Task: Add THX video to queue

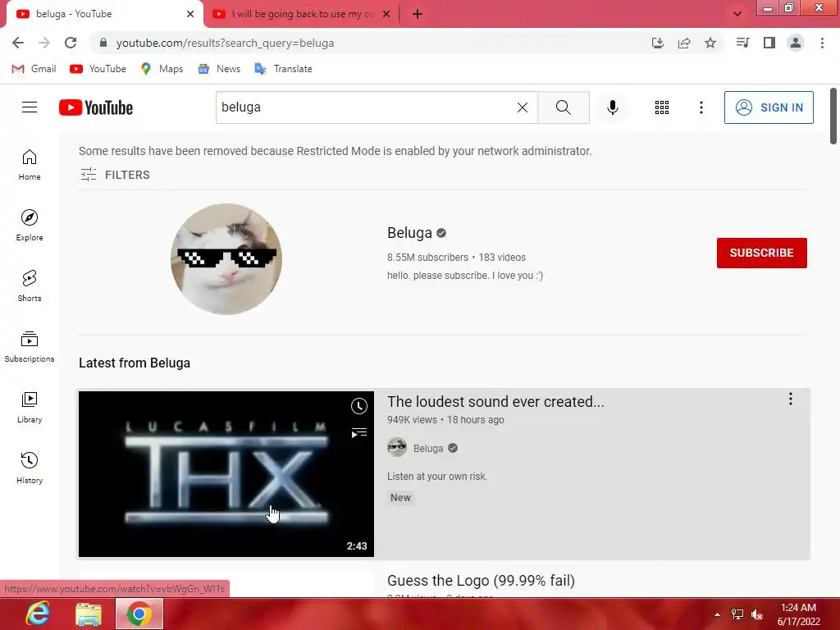Action: [359, 433]
